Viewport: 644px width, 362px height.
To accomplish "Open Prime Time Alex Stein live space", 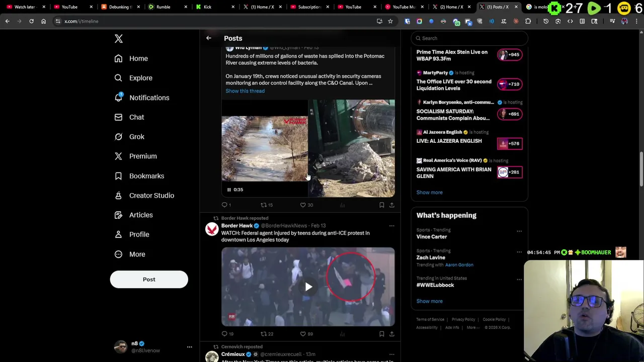I will (x=469, y=55).
